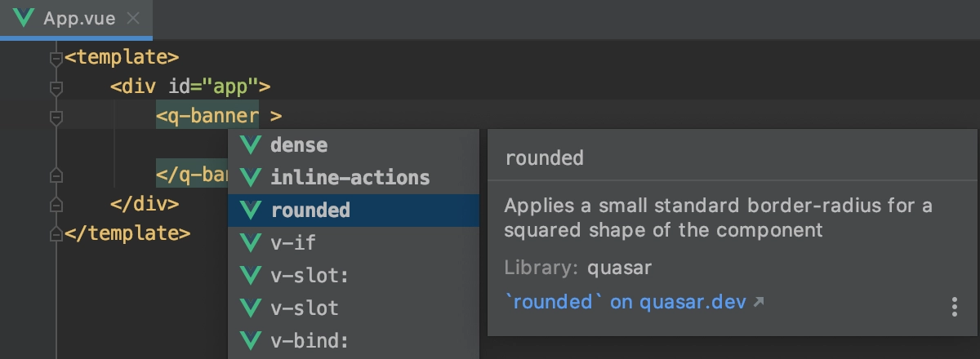Collapse the div id app fold marker

(x=56, y=86)
